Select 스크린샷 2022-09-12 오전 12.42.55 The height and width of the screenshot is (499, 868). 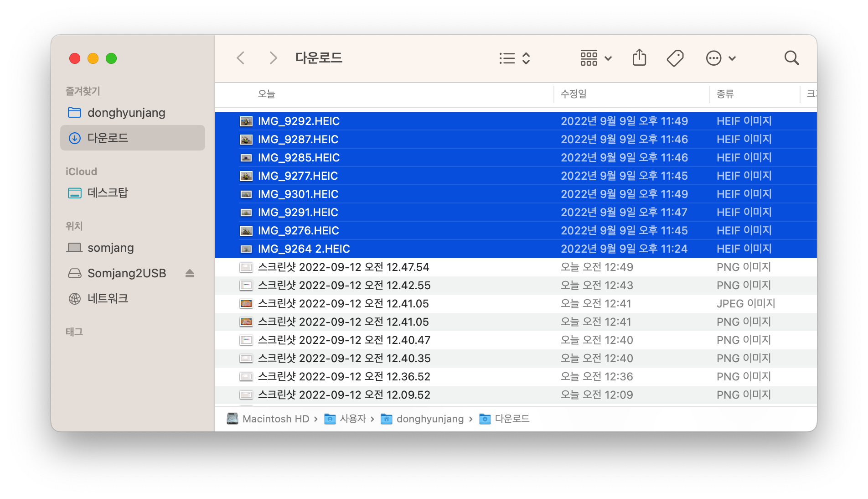pyautogui.click(x=516, y=285)
